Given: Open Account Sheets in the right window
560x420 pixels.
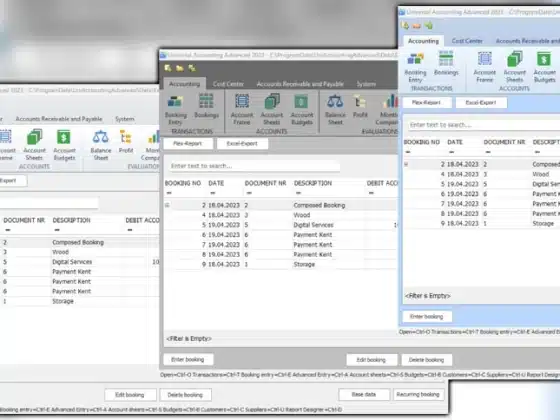Looking at the screenshot, I should (515, 67).
